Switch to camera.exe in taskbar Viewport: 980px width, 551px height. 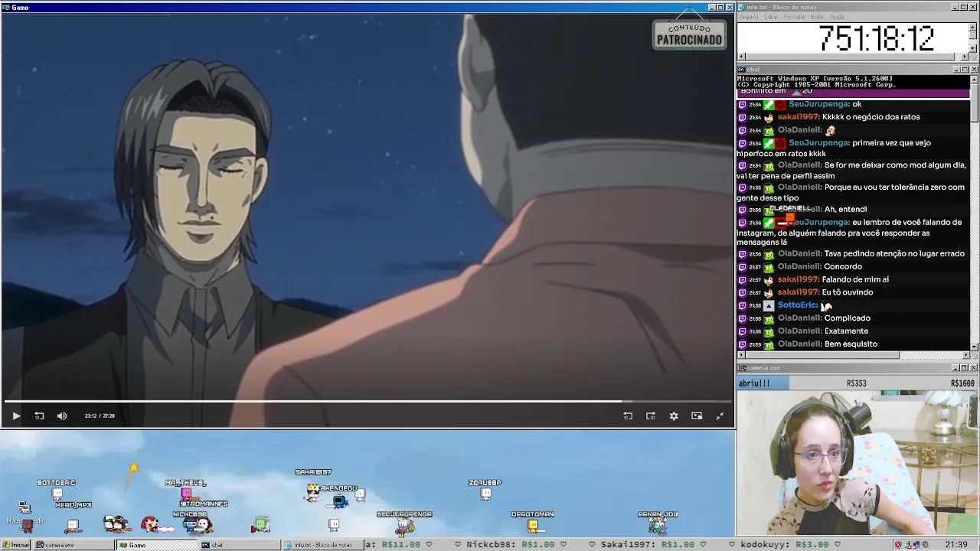tap(75, 545)
